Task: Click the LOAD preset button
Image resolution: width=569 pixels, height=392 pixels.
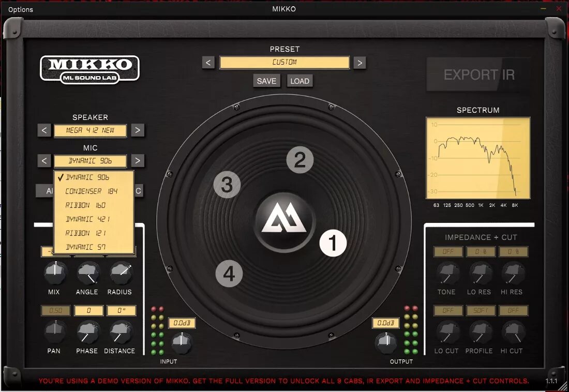Action: click(x=300, y=81)
